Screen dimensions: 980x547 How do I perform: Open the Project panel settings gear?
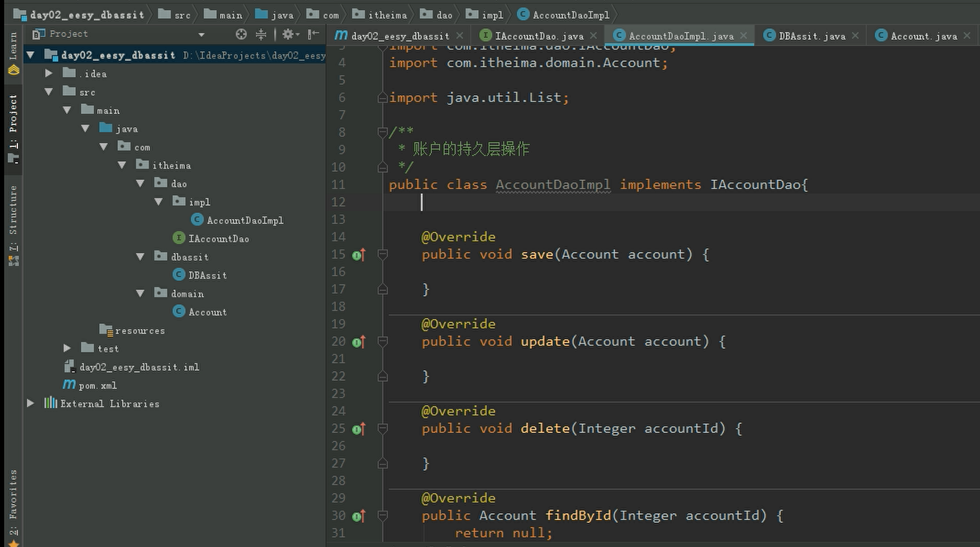pos(290,35)
